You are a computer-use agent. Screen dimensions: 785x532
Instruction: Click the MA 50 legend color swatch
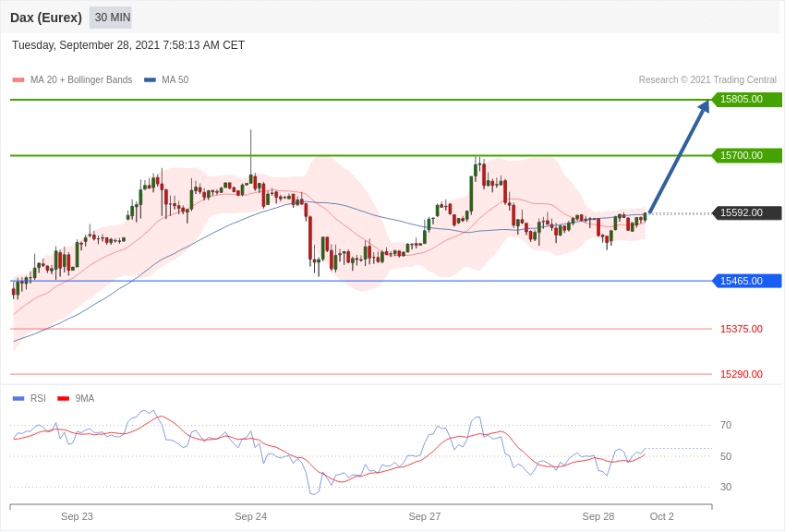coord(150,80)
